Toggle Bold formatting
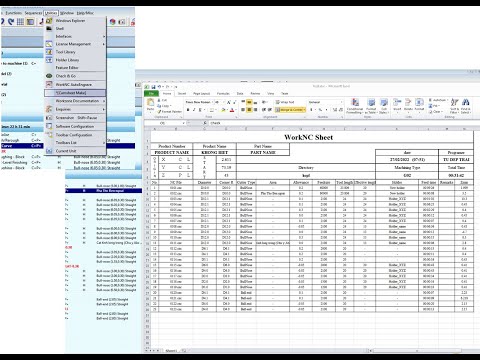The image size is (480, 360). [188, 110]
